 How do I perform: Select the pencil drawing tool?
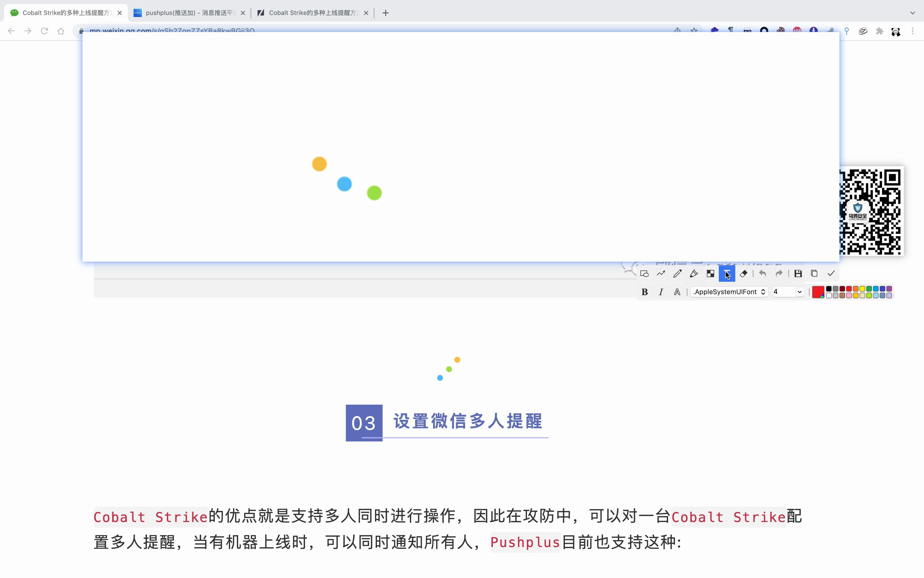[x=677, y=274]
